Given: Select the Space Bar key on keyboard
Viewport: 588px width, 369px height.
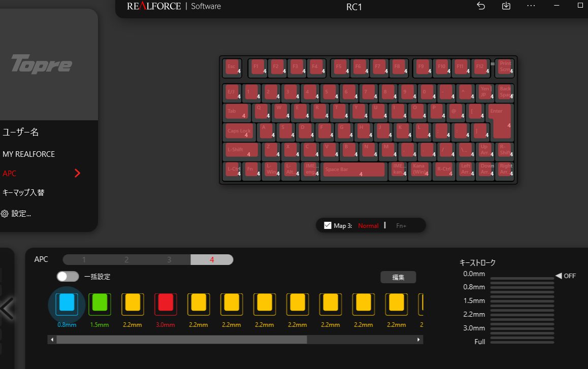Looking at the screenshot, I should [x=353, y=170].
